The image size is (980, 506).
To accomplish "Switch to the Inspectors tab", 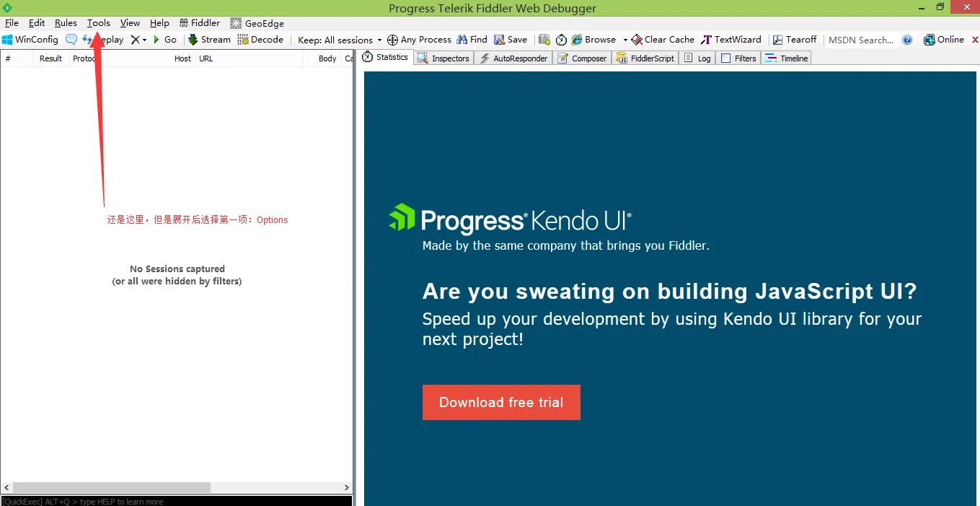I will pos(443,58).
